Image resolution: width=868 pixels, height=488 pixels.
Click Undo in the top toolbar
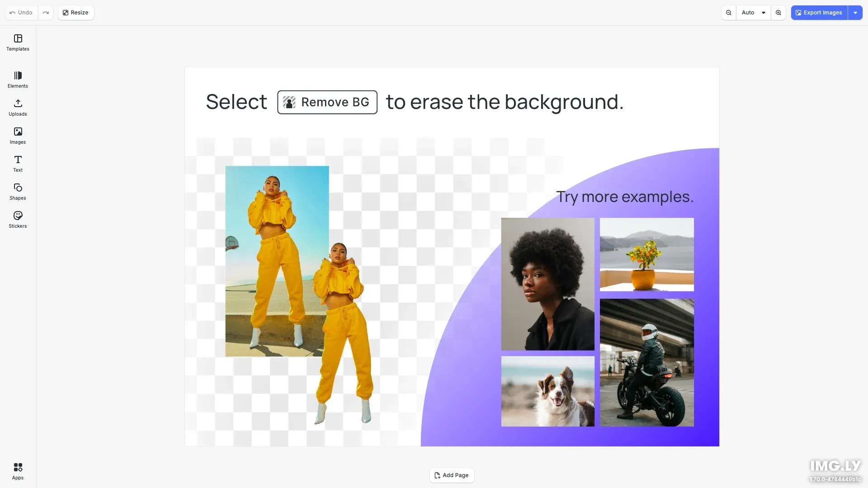(x=21, y=13)
